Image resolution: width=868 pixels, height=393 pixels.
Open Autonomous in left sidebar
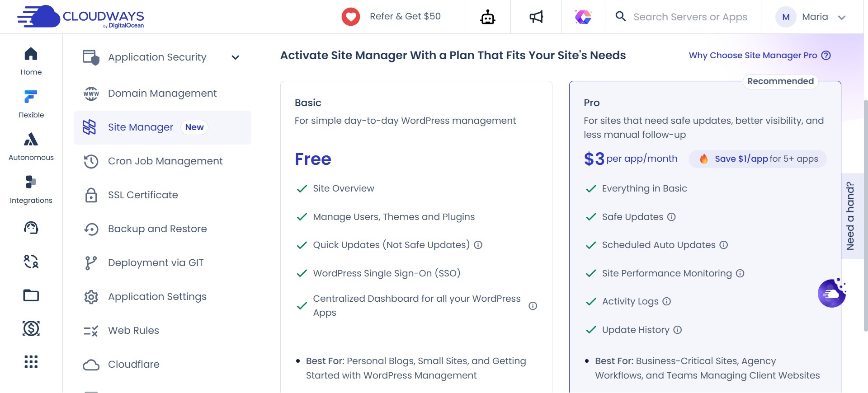(31, 146)
